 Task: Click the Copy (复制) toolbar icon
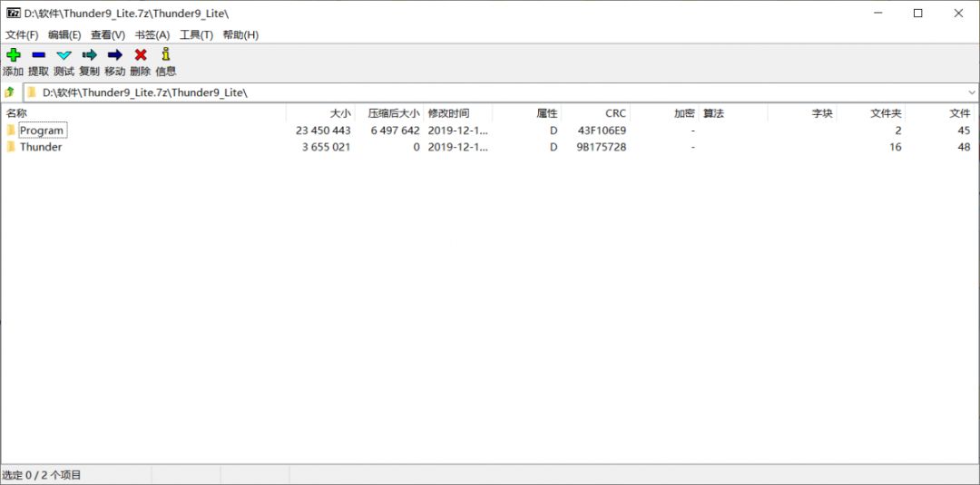click(89, 55)
